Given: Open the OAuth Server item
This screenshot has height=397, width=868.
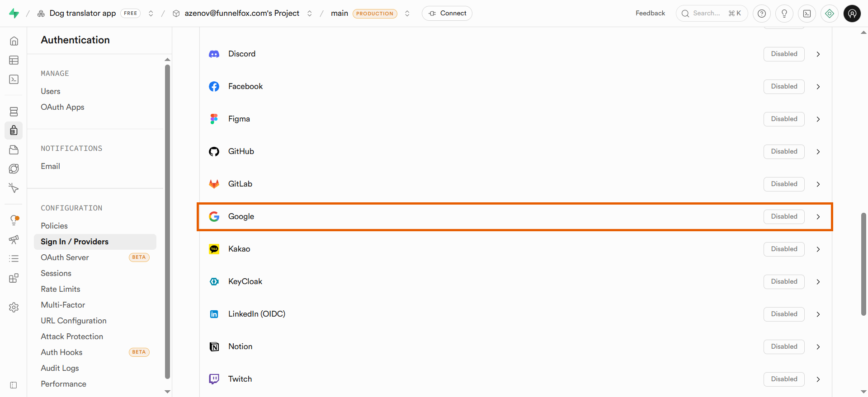Looking at the screenshot, I should click(x=65, y=257).
